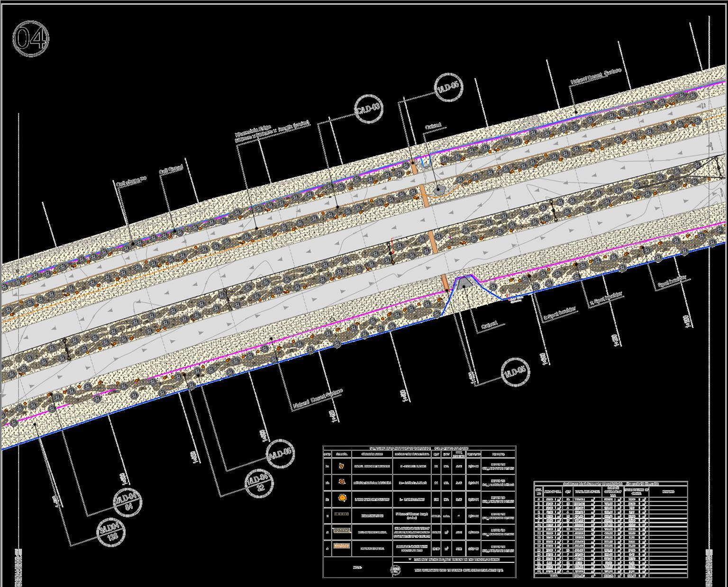Screen dimensions: 728x587
Task: Click the sheet number 04 circle
Action: [31, 38]
